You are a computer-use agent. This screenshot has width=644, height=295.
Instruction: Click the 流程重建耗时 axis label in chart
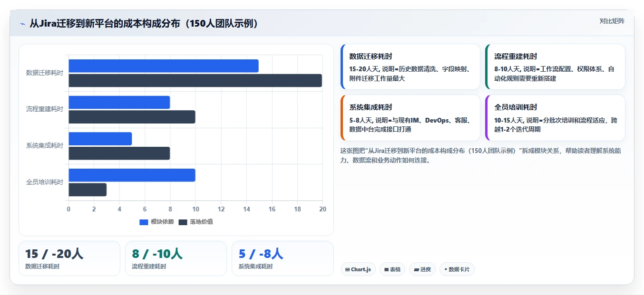[45, 109]
